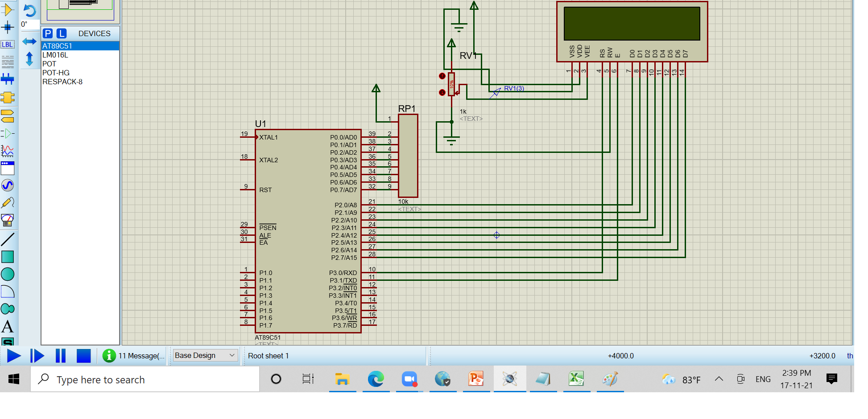Select LM016L in the devices list
This screenshot has height=419, width=868.
[55, 55]
